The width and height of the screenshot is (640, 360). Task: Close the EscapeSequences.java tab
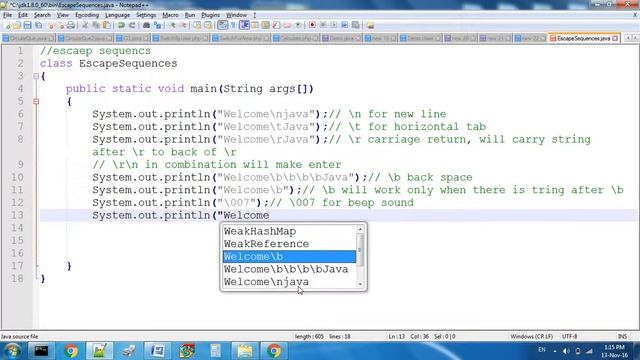615,38
